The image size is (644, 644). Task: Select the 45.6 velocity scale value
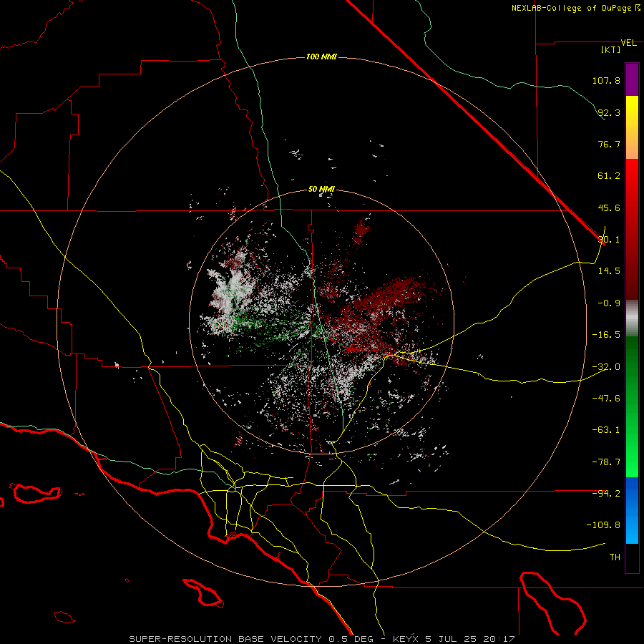(608, 208)
